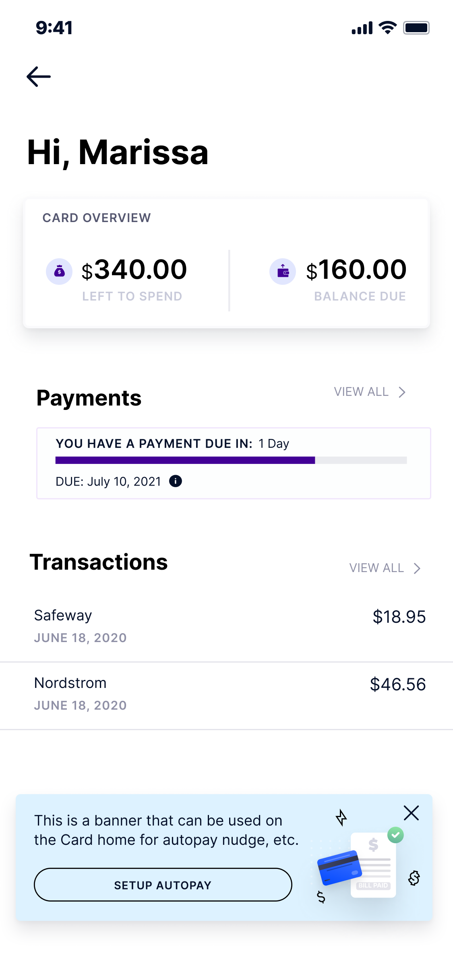Tap the cellular signal bars icon
This screenshot has height=980, width=453.
(x=362, y=28)
